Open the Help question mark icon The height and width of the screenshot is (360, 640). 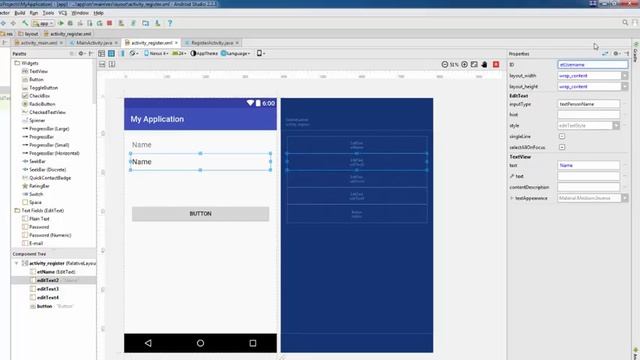170,23
